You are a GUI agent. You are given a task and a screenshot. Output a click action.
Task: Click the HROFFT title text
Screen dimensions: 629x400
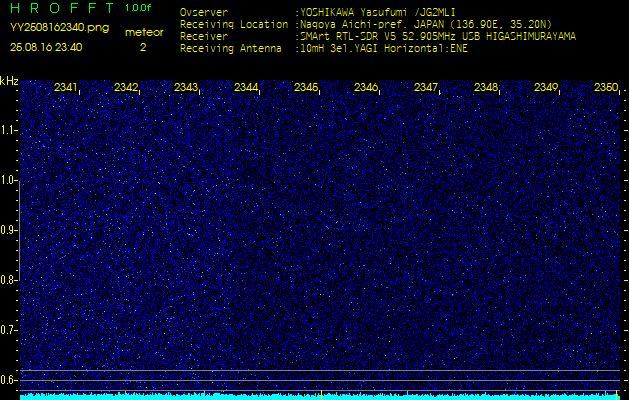(62, 8)
